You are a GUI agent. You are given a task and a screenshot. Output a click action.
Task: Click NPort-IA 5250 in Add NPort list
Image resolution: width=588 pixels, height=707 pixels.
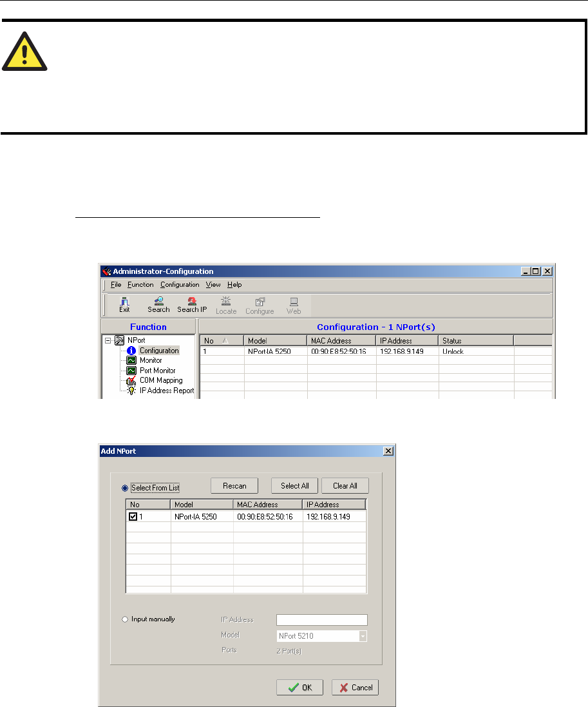pyautogui.click(x=196, y=517)
